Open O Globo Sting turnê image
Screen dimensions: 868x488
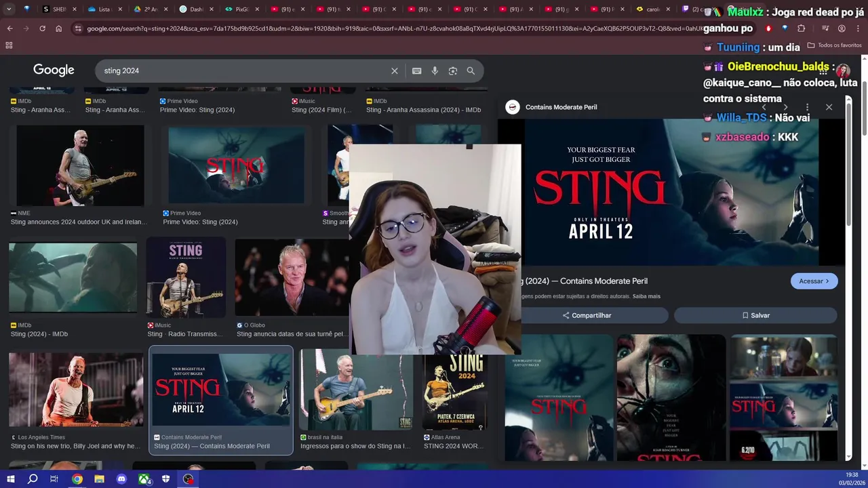click(x=292, y=278)
